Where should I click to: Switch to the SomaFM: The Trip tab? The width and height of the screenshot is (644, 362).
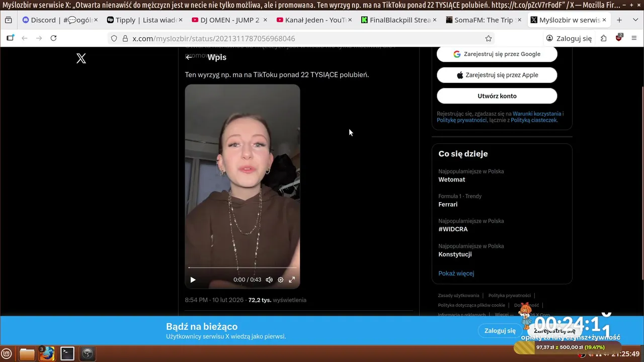[x=483, y=20]
